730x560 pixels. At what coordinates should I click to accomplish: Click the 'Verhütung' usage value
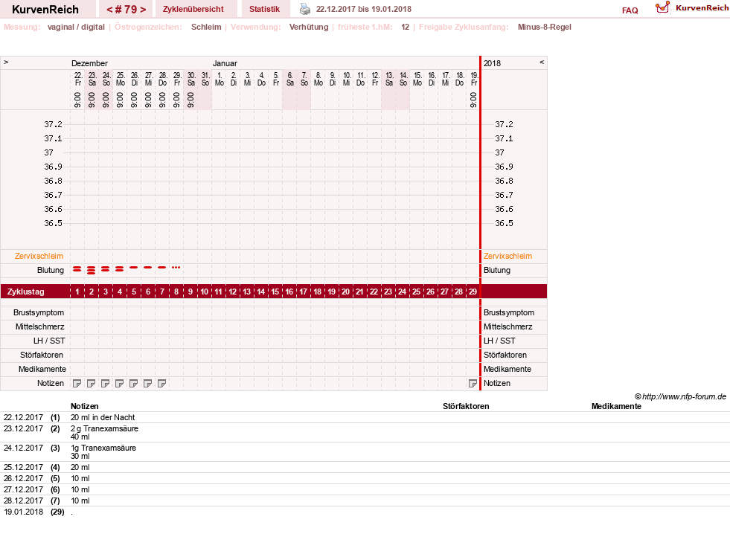(309, 27)
